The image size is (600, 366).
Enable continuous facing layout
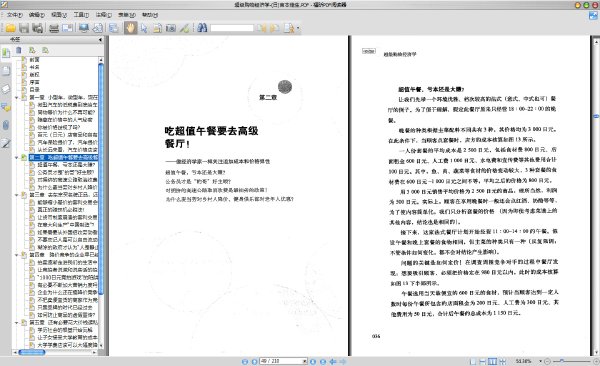tap(502, 361)
